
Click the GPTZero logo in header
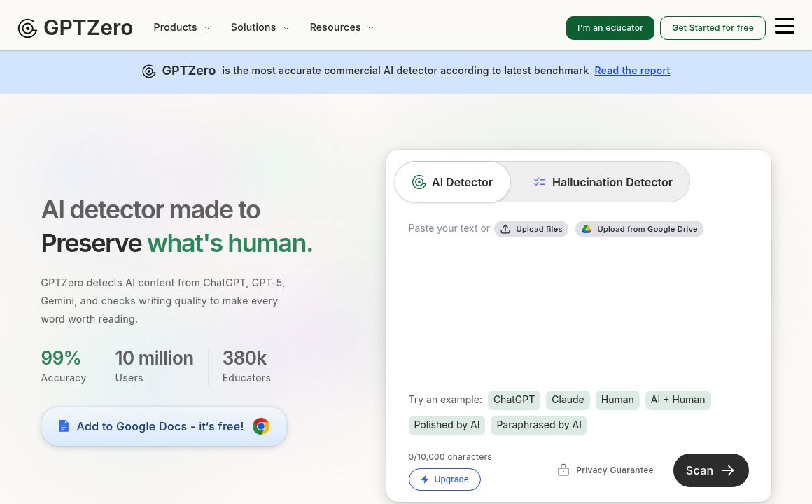75,28
